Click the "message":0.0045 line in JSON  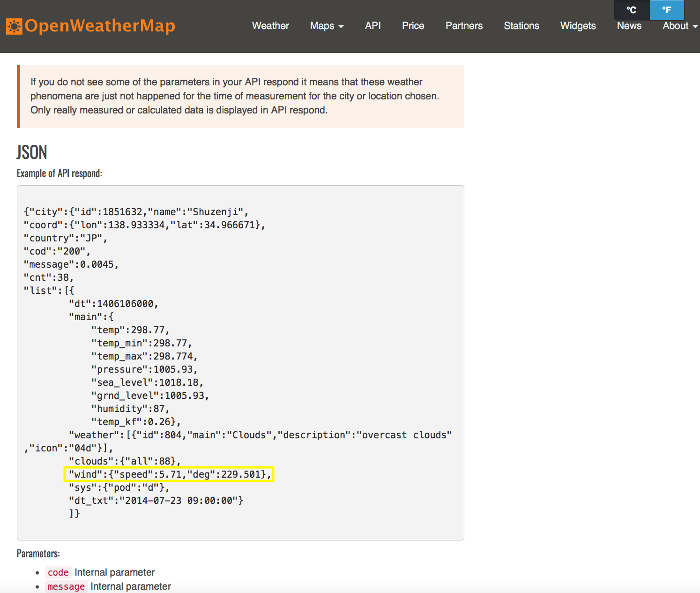point(71,264)
